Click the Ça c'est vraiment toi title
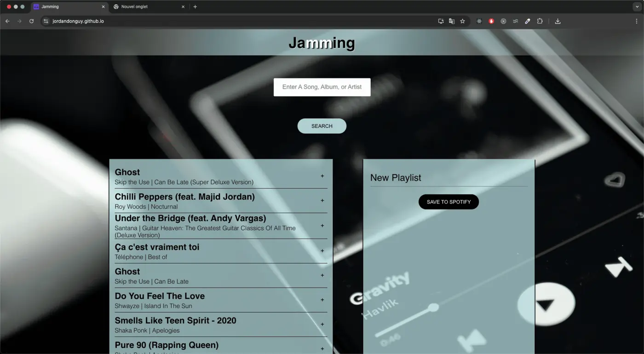This screenshot has width=644, height=354. click(157, 247)
